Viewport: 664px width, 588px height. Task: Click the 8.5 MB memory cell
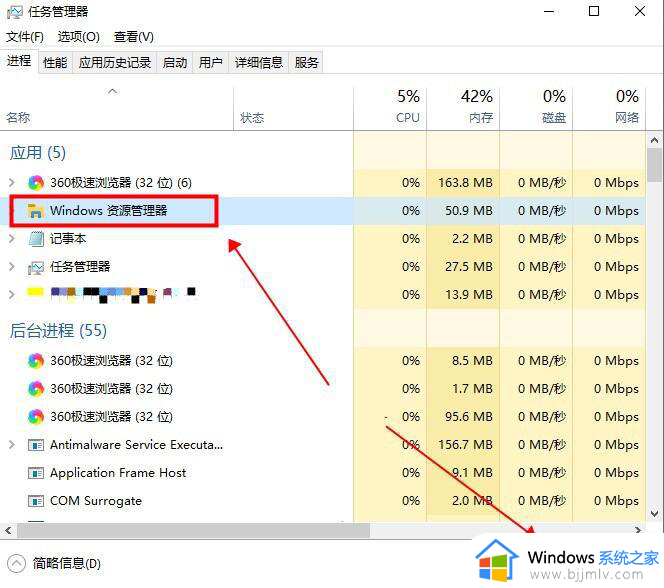[x=463, y=361]
